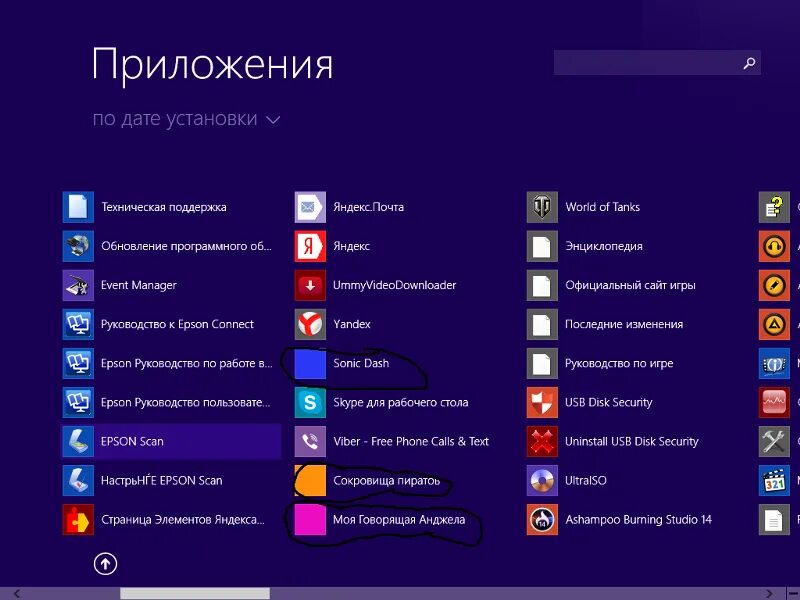Launch Обновление программного об... icon
Viewport: 800px width, 600px height.
coord(78,246)
